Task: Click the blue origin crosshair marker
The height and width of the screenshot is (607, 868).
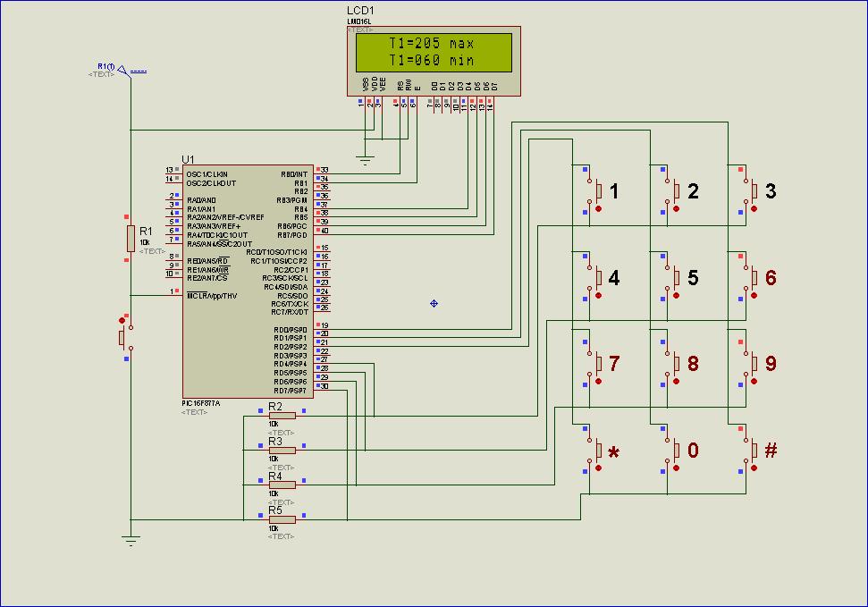Action: pyautogui.click(x=434, y=304)
